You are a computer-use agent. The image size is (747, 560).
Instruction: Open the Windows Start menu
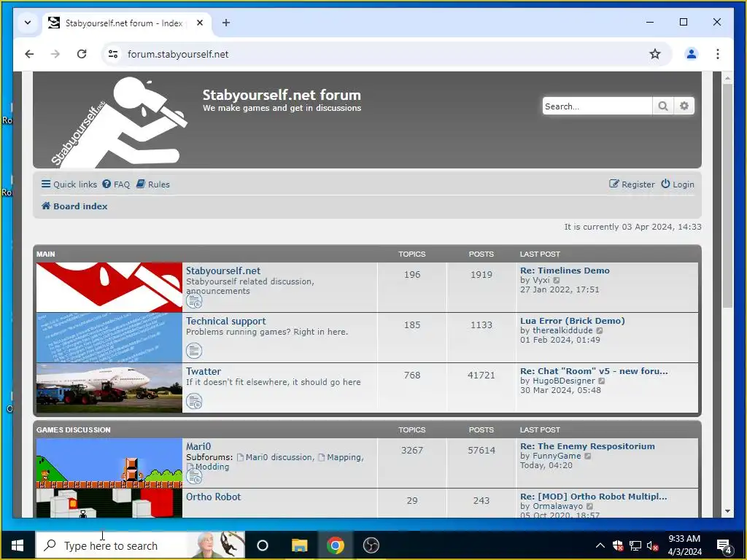pos(18,545)
